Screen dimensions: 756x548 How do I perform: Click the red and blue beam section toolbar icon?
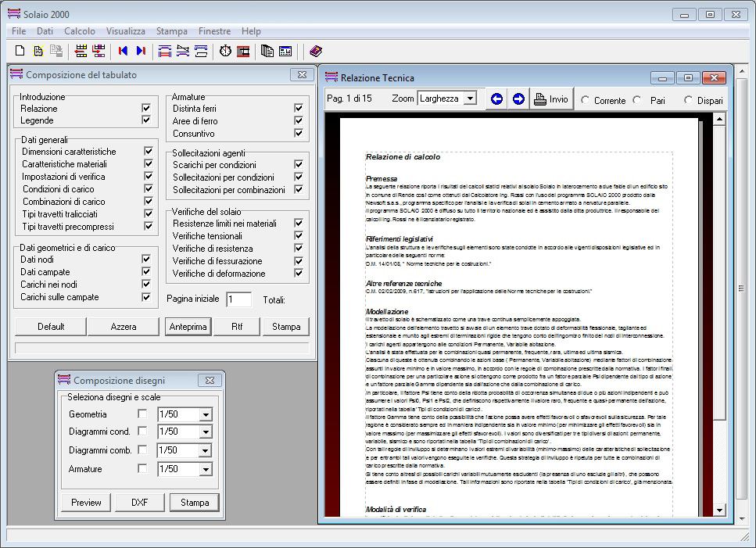pos(165,51)
